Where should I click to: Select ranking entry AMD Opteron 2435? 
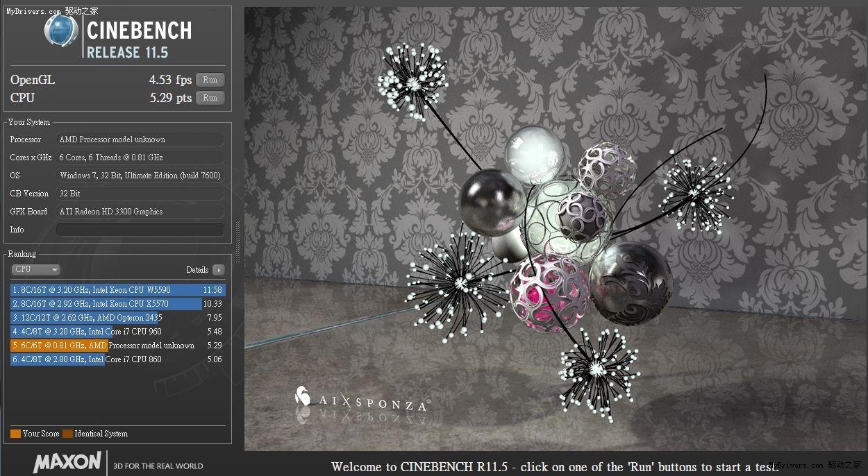(x=117, y=318)
